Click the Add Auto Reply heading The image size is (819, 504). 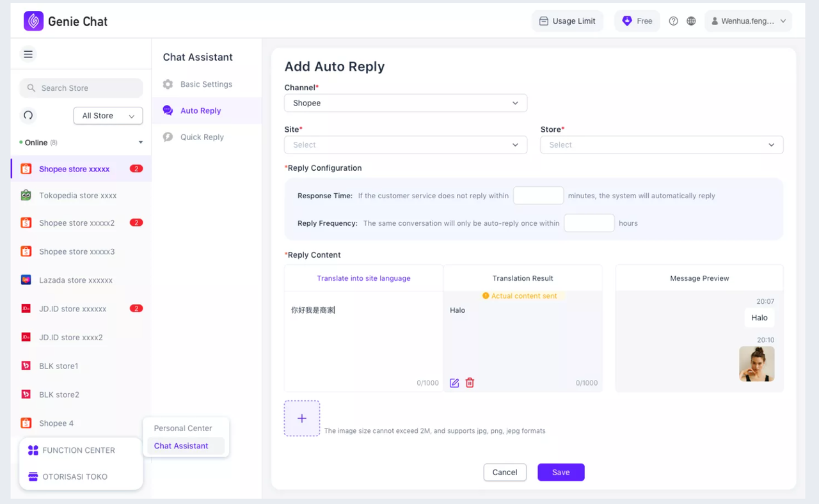pyautogui.click(x=335, y=67)
